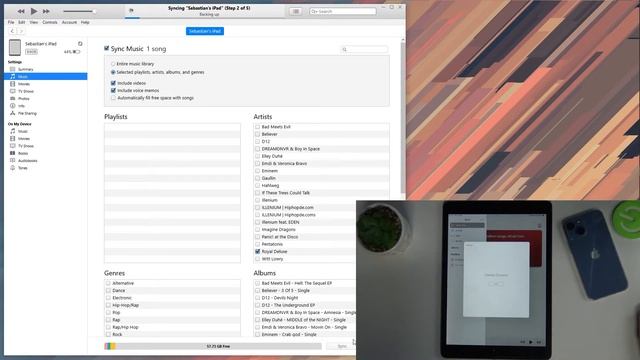Open the Movies icon under On My Device

click(13, 139)
